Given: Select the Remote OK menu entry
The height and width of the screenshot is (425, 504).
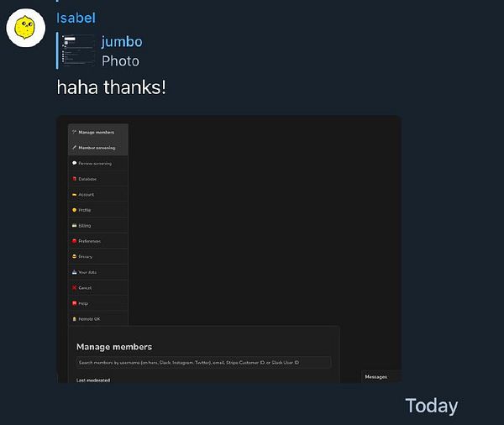Looking at the screenshot, I should [x=98, y=319].
